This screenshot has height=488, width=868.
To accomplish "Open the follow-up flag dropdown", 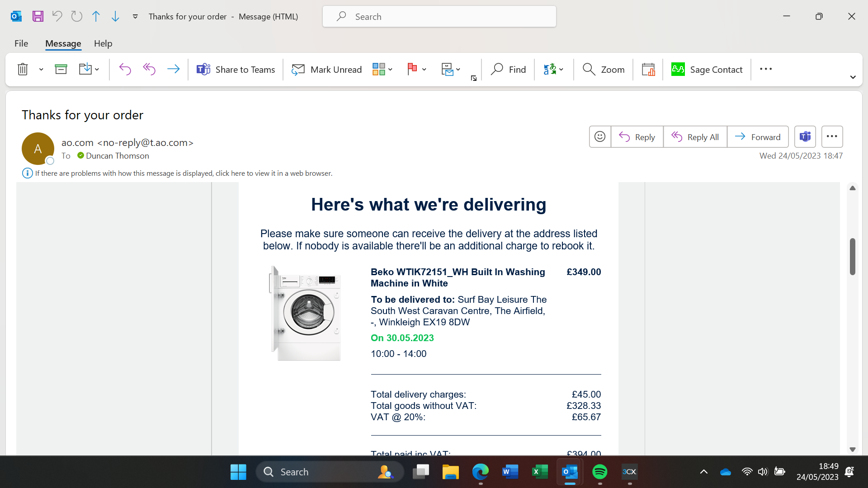I will (424, 70).
